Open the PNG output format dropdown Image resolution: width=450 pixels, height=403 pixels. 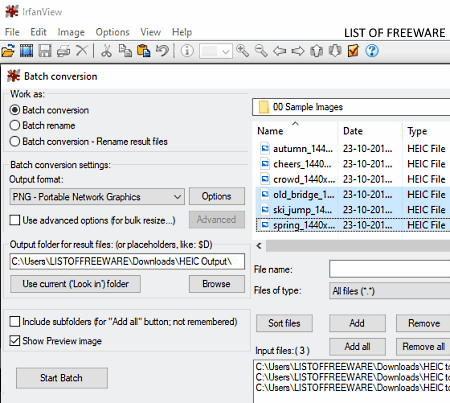97,196
